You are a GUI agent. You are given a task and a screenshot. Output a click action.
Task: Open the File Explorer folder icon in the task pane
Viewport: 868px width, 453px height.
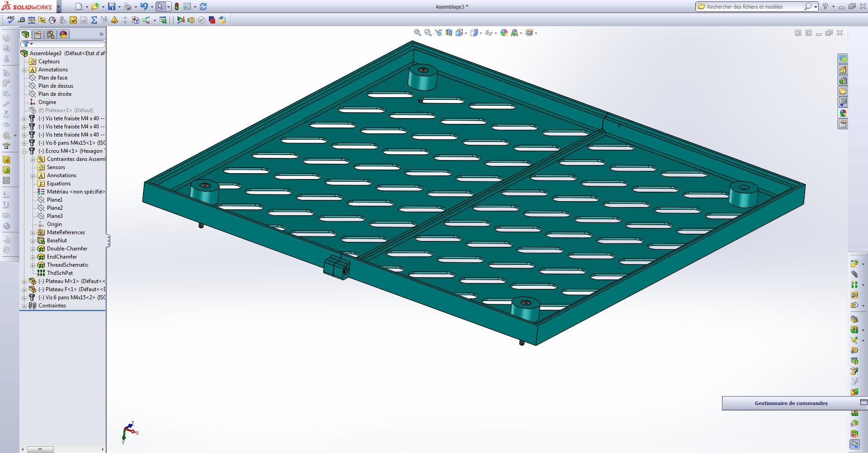[843, 91]
